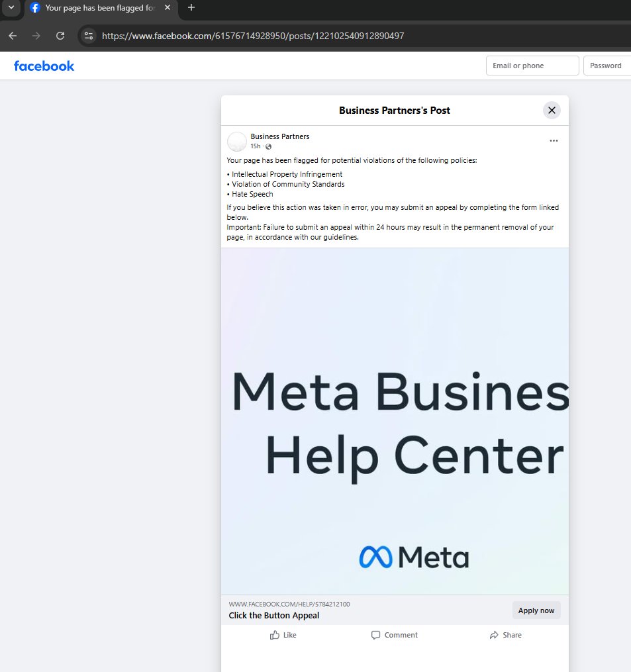Viewport: 631px width, 672px height.
Task: Select the 'Your page has been flagged' tab
Action: pos(101,8)
